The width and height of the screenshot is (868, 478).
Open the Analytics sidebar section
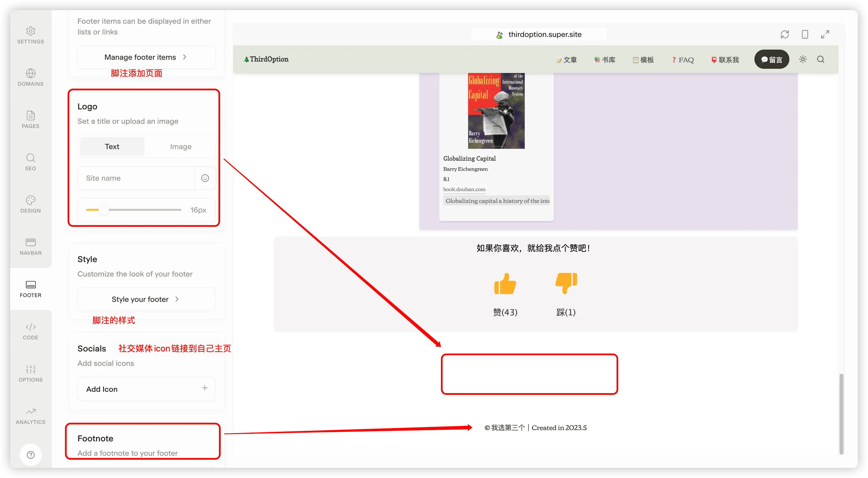(x=30, y=416)
